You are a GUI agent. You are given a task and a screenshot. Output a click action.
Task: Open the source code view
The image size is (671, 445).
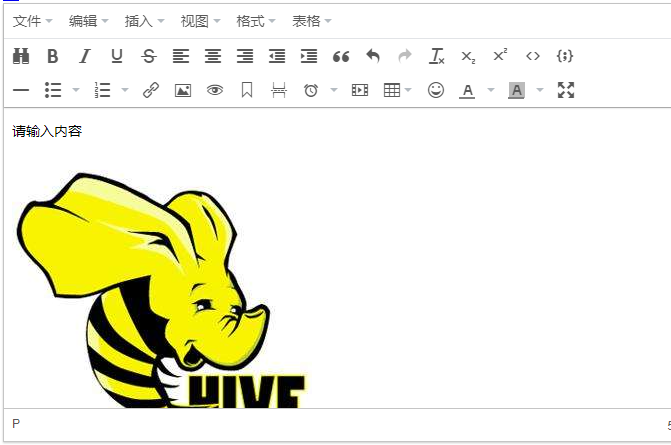tap(533, 56)
